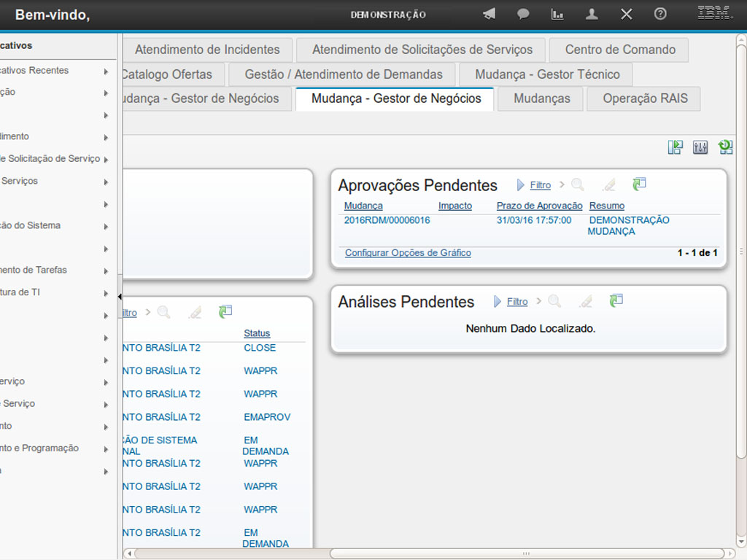Screen dimensions: 747x560
Task: Click the chat speech bubble icon
Action: point(523,14)
